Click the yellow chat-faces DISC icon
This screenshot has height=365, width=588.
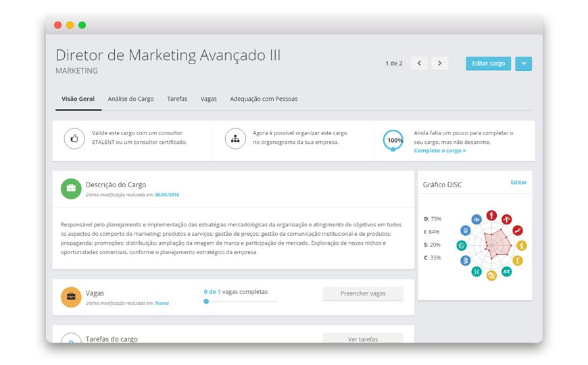491,276
